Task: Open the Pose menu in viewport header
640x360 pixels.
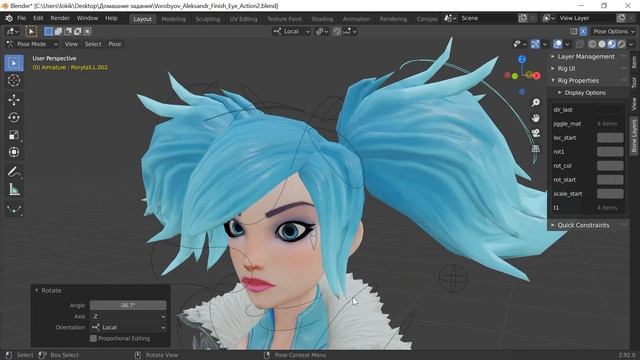Action: point(115,44)
